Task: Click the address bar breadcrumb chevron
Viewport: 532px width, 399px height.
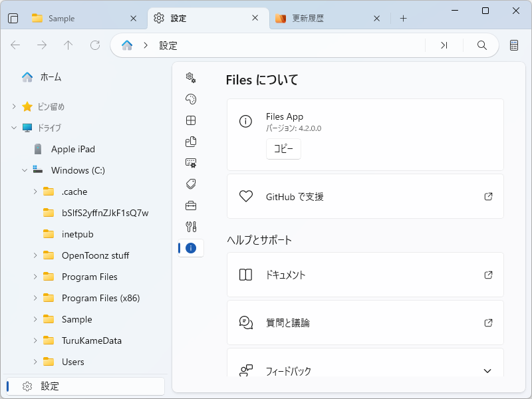Action: coord(146,45)
